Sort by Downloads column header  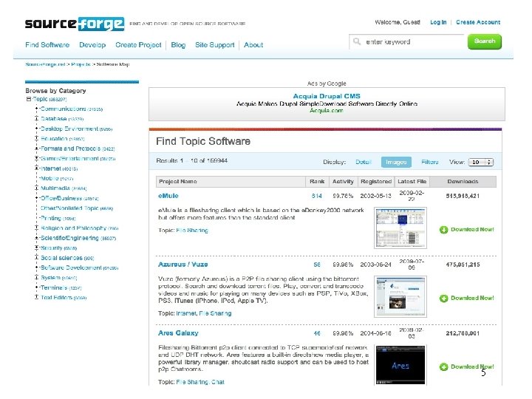[x=463, y=182]
